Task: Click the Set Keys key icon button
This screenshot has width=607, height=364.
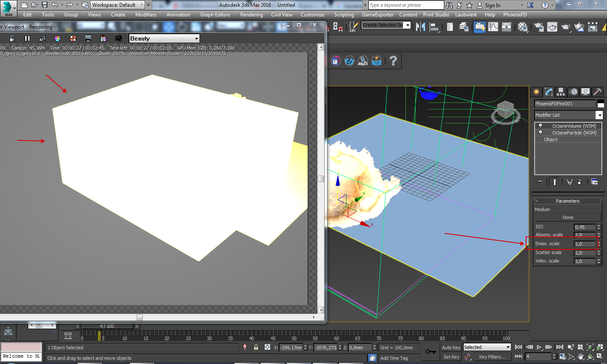Action: pos(430,352)
